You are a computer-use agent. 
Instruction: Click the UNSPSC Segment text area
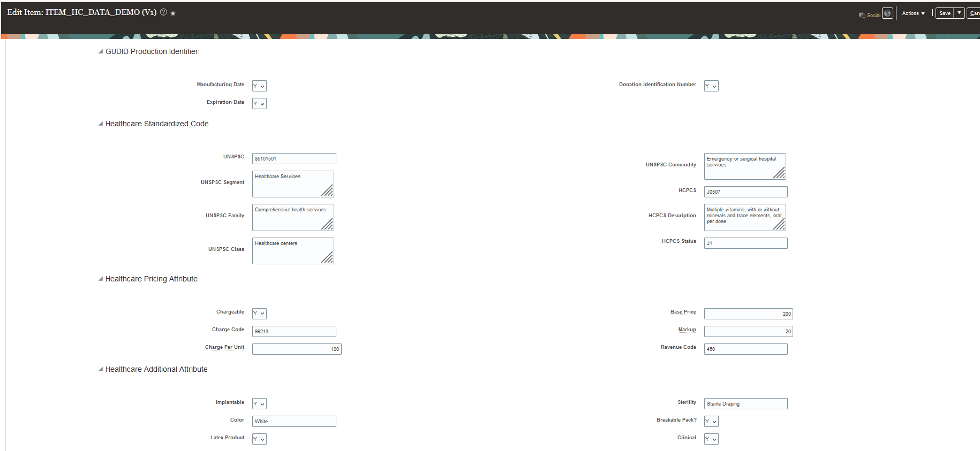[293, 184]
